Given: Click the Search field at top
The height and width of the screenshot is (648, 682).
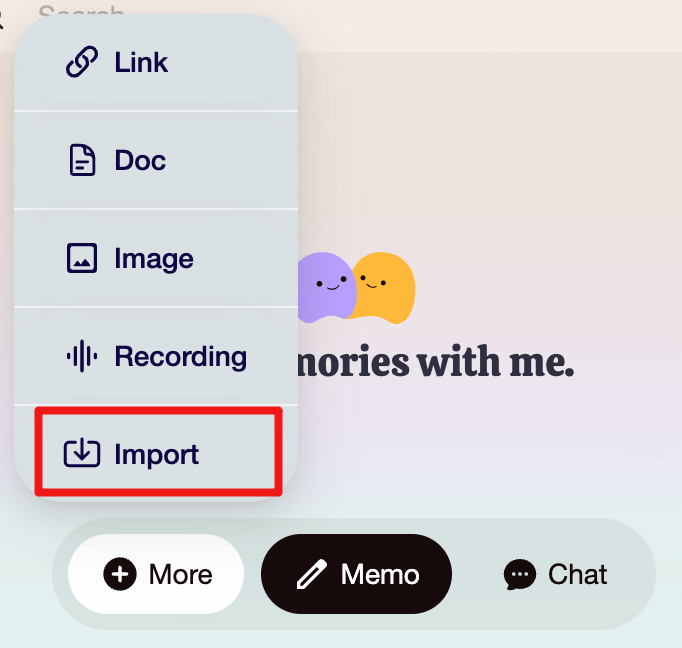Looking at the screenshot, I should click(81, 10).
